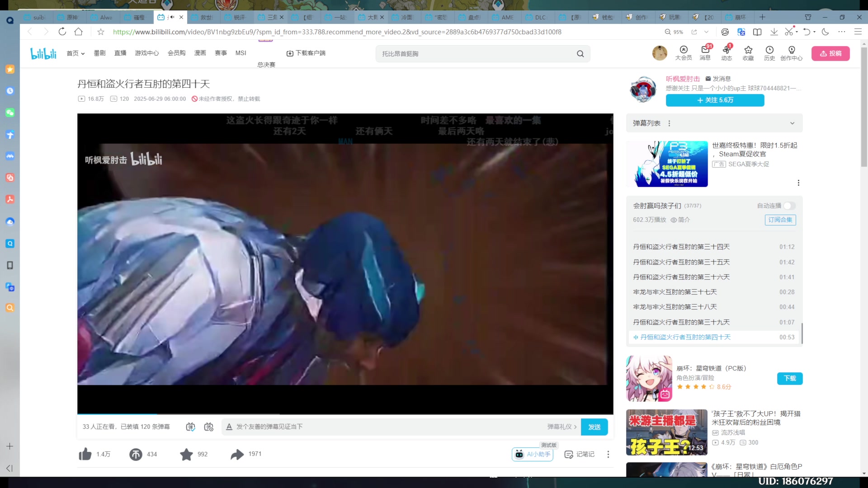Image resolution: width=868 pixels, height=488 pixels.
Task: Open the bilibili logo homepage
Action: tap(43, 53)
